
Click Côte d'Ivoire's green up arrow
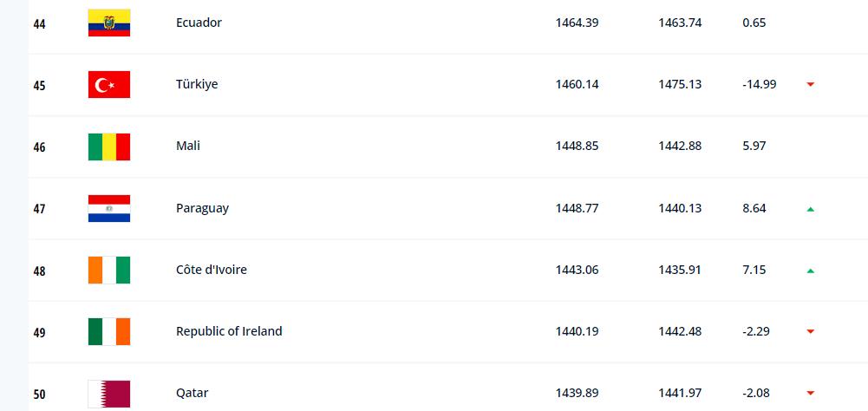tap(811, 271)
